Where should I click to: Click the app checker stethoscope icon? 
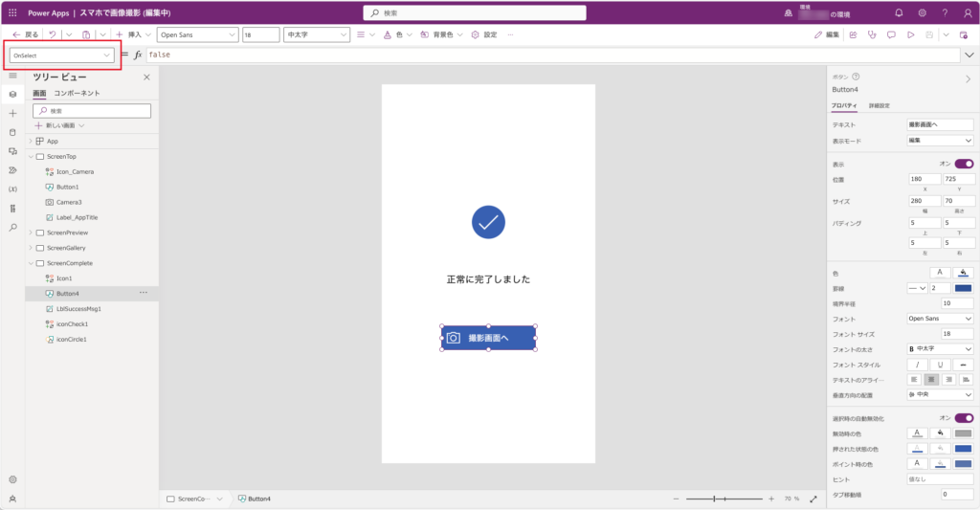pos(871,34)
